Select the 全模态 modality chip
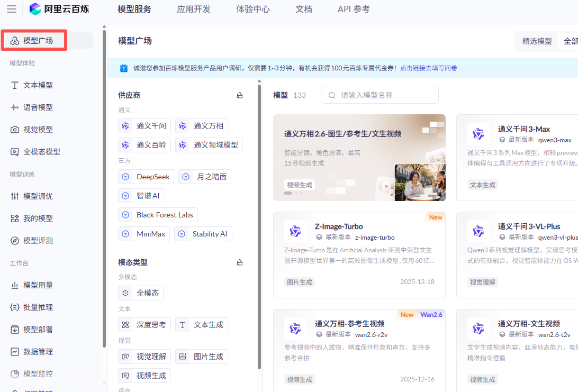The image size is (578, 392). pos(140,293)
